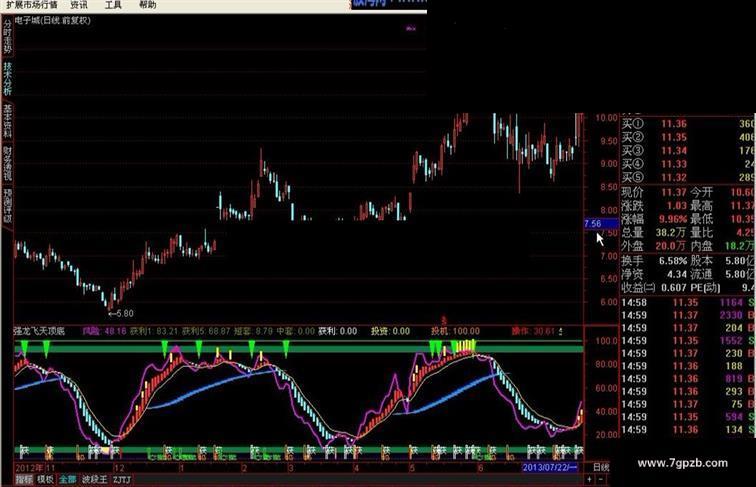The height and width of the screenshot is (487, 756).
Task: Click the 14:59 tick row with 2330
Action: [x=688, y=315]
